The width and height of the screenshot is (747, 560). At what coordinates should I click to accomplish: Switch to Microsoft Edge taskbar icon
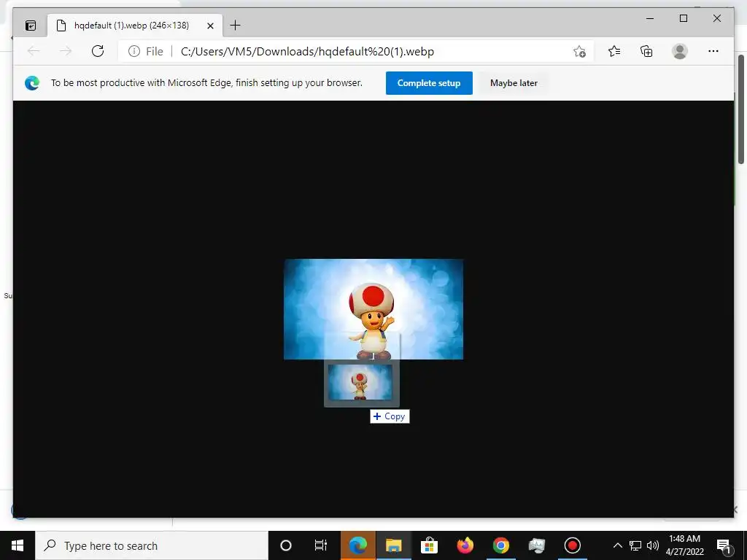(357, 545)
